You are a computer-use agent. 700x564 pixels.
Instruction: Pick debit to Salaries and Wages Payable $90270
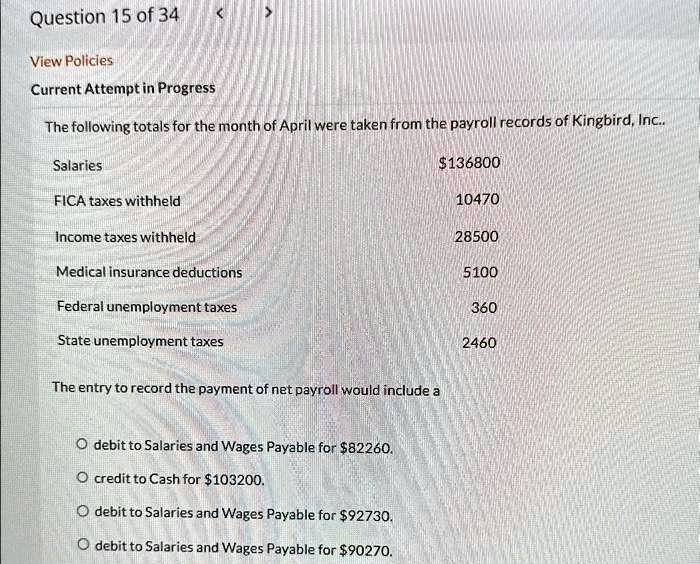[x=81, y=547]
